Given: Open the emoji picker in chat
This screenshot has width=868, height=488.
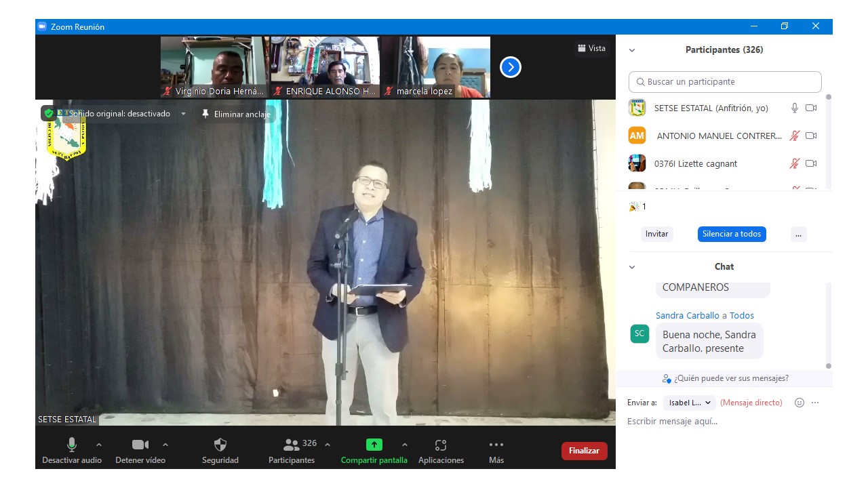Looking at the screenshot, I should [800, 403].
